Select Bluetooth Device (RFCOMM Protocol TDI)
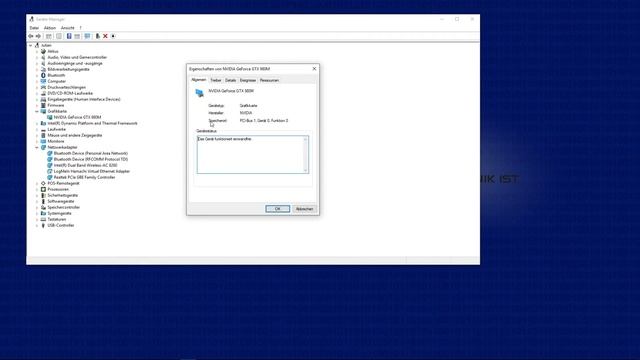Viewport: 640px width, 360px height. (91, 159)
